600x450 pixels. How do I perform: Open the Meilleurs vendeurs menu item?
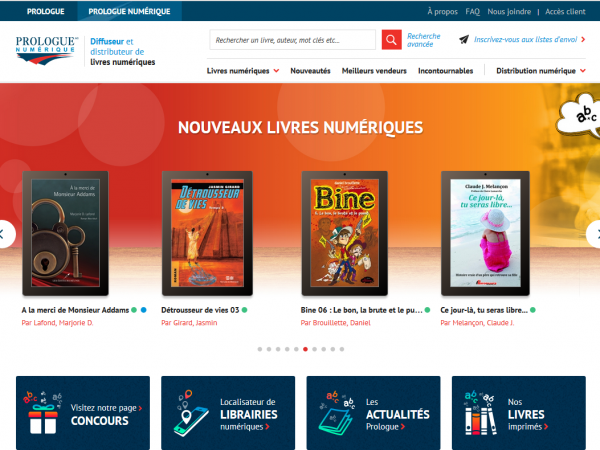(x=374, y=71)
